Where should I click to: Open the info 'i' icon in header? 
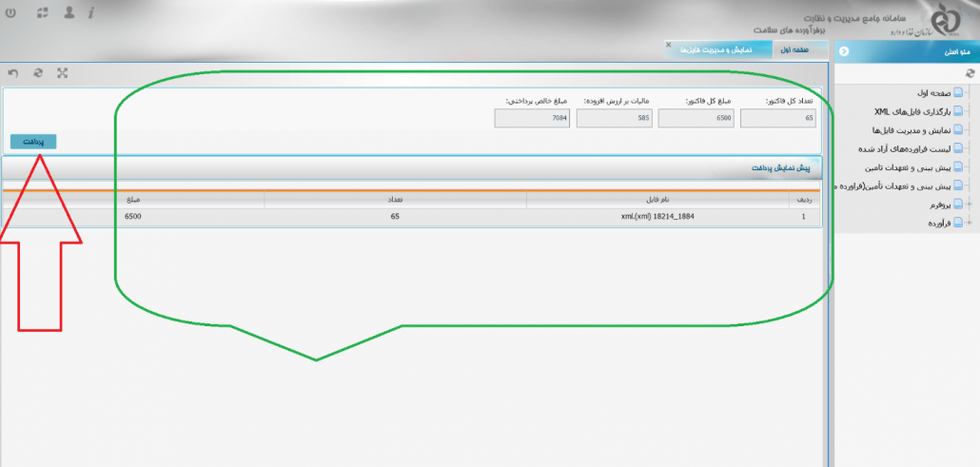[90, 13]
